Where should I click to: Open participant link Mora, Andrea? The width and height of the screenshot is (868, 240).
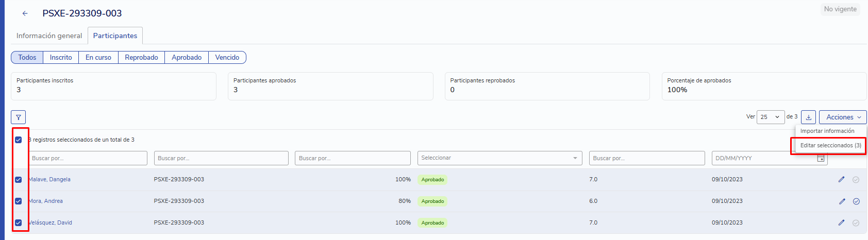click(x=46, y=201)
